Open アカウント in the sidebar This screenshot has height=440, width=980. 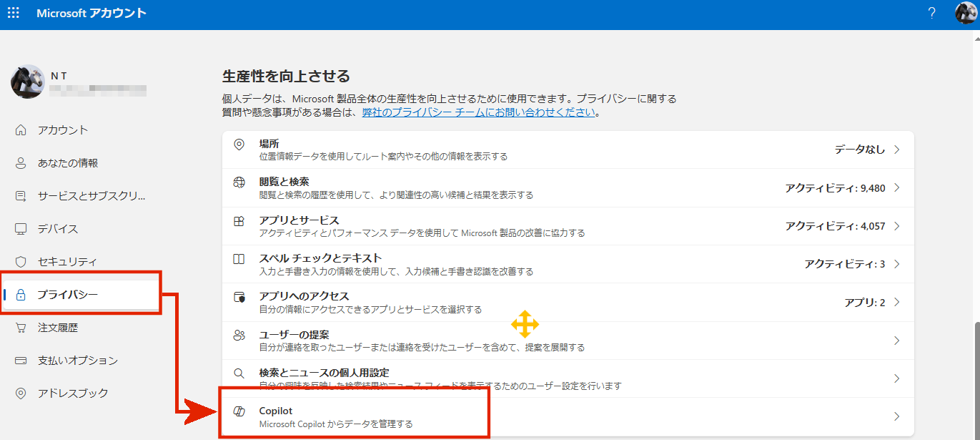(x=63, y=130)
